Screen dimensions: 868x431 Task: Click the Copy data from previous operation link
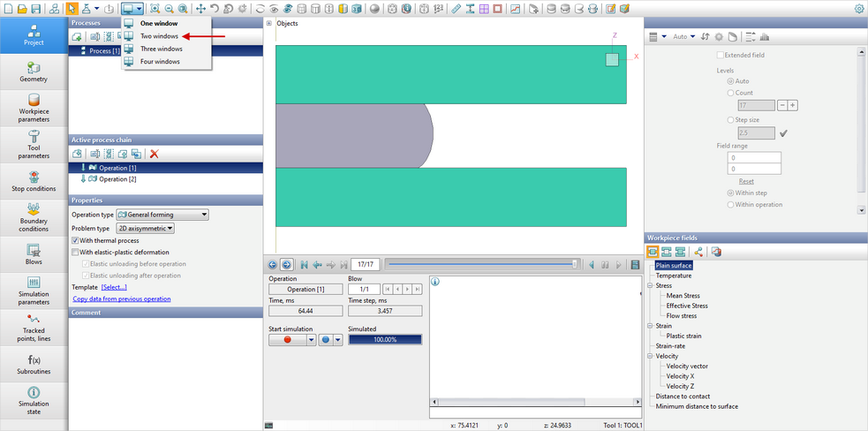coord(121,299)
